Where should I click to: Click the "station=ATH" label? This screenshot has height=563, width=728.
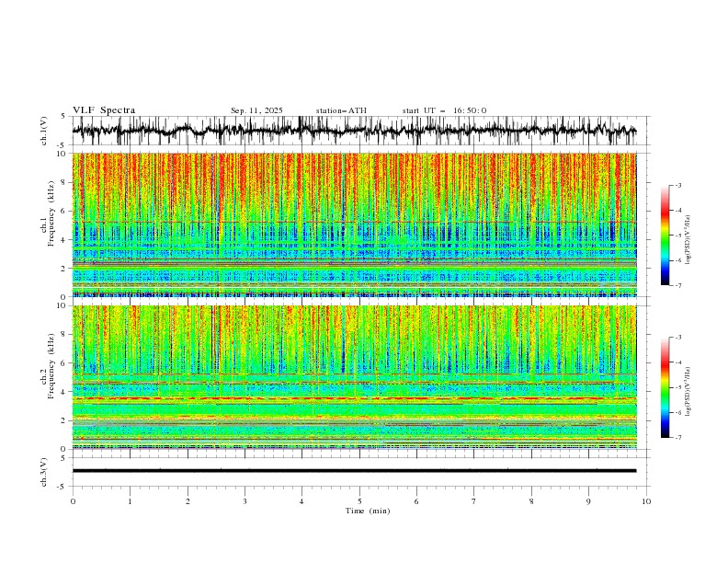(x=341, y=110)
